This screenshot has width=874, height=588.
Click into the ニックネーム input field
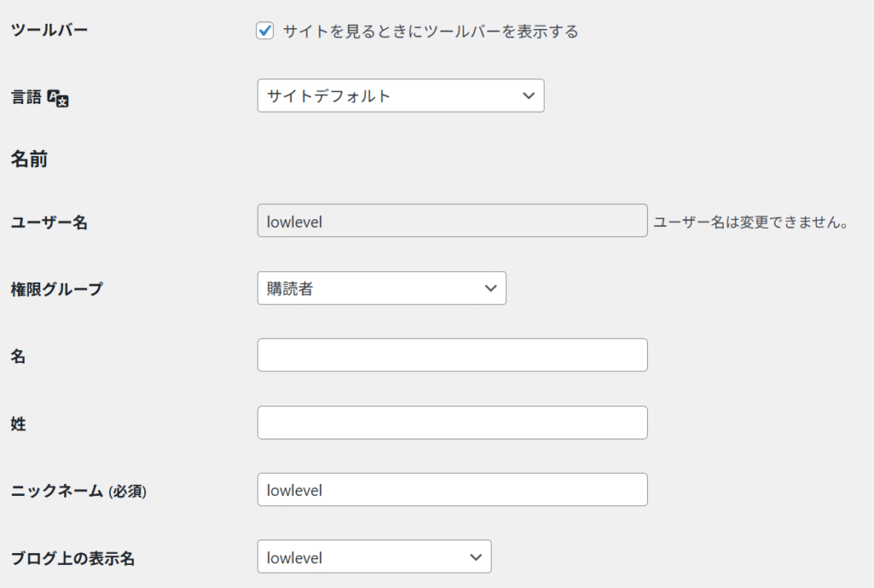click(452, 490)
